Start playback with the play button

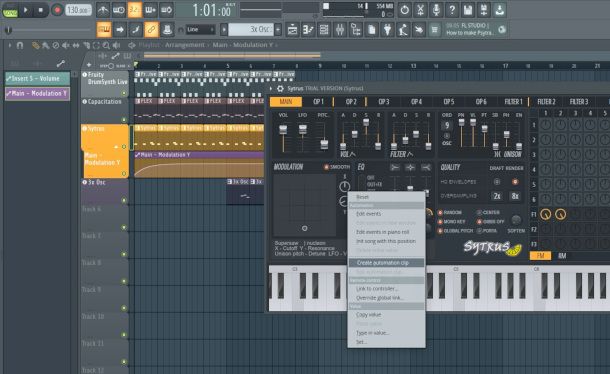point(26,10)
